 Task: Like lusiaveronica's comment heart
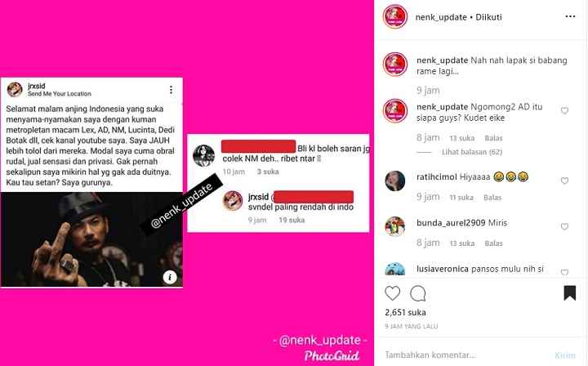[x=564, y=272]
